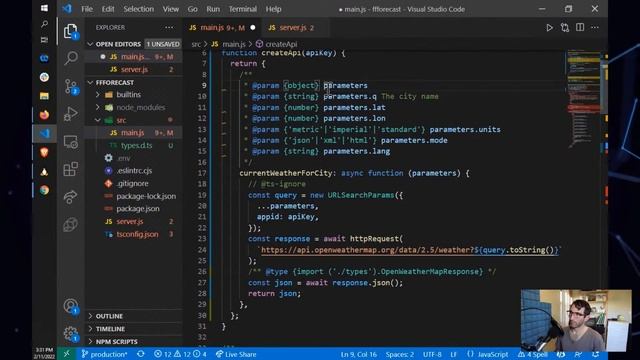Open the Live Share activity bar icon

click(x=71, y=197)
